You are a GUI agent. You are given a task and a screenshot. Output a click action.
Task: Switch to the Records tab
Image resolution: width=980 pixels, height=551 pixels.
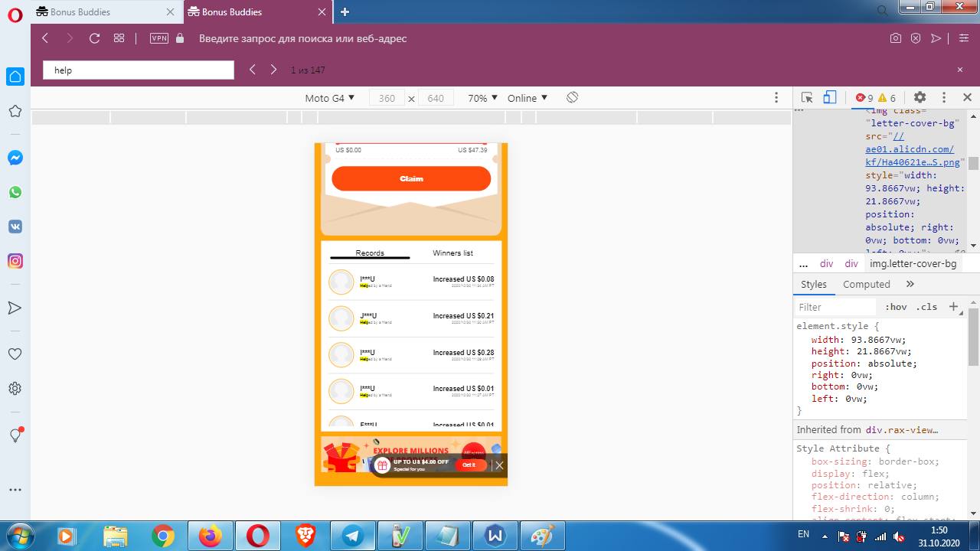pyautogui.click(x=370, y=253)
